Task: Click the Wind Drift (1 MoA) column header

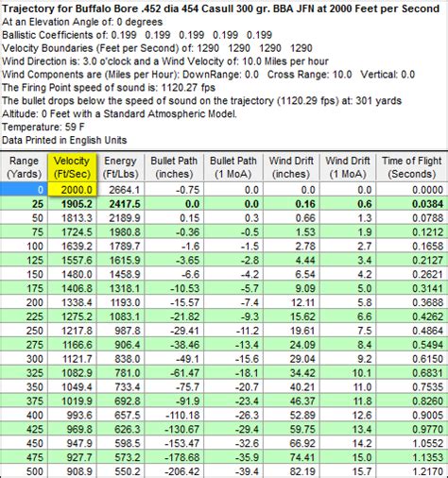Action: pos(348,167)
